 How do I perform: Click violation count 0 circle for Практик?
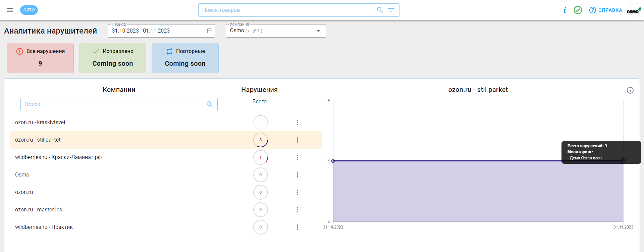point(261,227)
